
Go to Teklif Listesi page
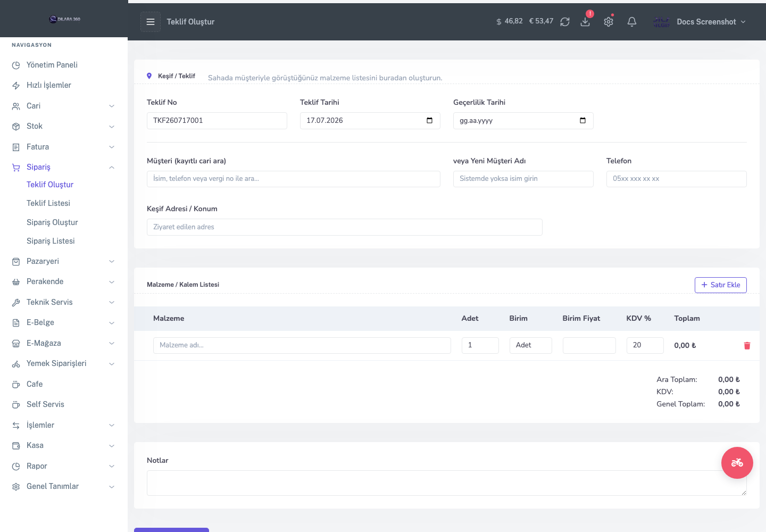48,203
